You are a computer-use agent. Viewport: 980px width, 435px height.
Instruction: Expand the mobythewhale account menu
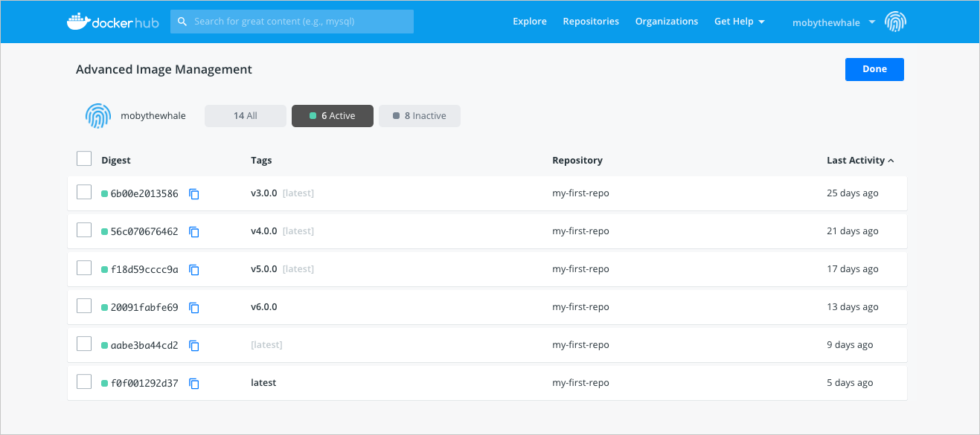point(832,22)
